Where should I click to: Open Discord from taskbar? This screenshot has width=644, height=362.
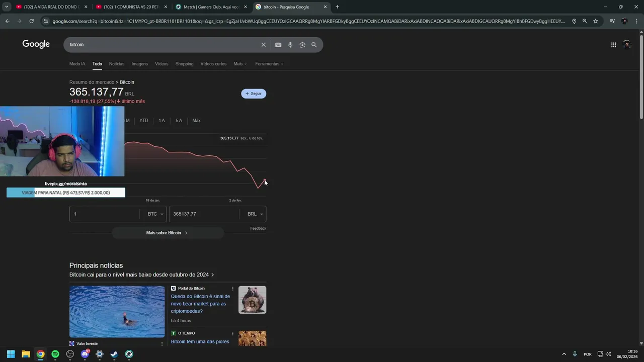tap(85, 354)
